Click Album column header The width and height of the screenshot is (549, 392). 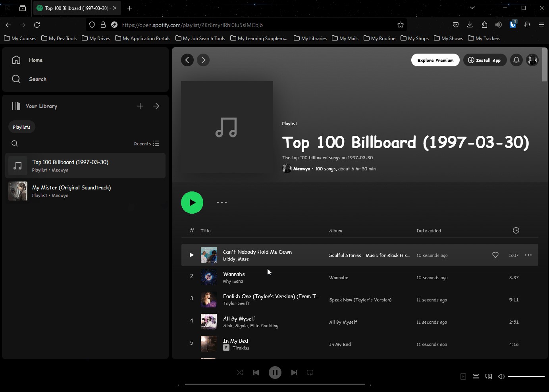(335, 231)
